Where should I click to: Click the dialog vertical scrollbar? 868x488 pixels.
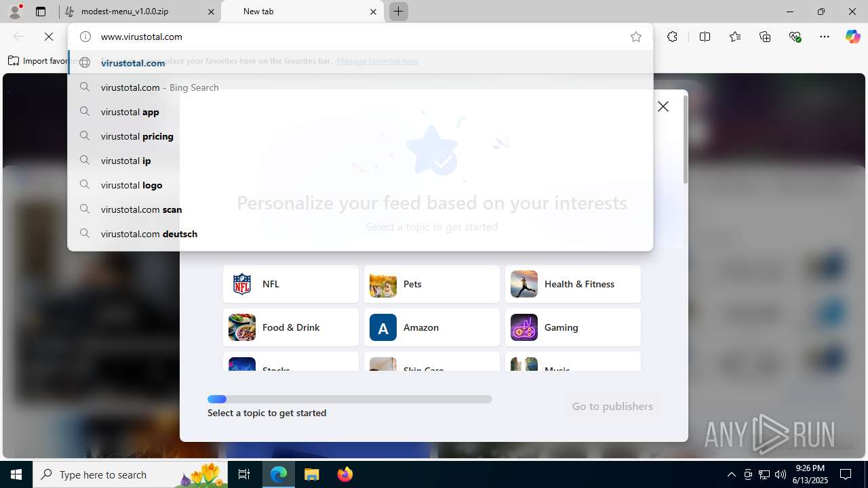[x=686, y=140]
